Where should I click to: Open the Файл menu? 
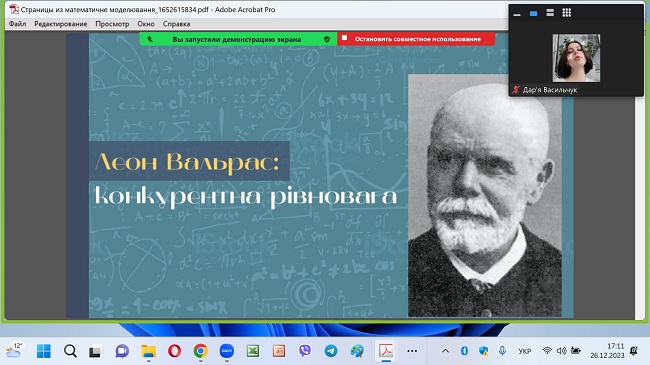pyautogui.click(x=17, y=24)
